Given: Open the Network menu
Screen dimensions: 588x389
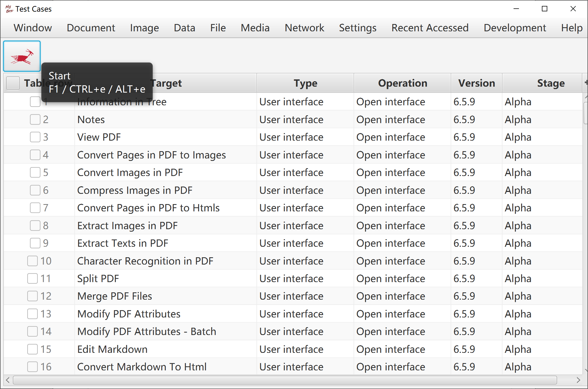Looking at the screenshot, I should (x=305, y=28).
